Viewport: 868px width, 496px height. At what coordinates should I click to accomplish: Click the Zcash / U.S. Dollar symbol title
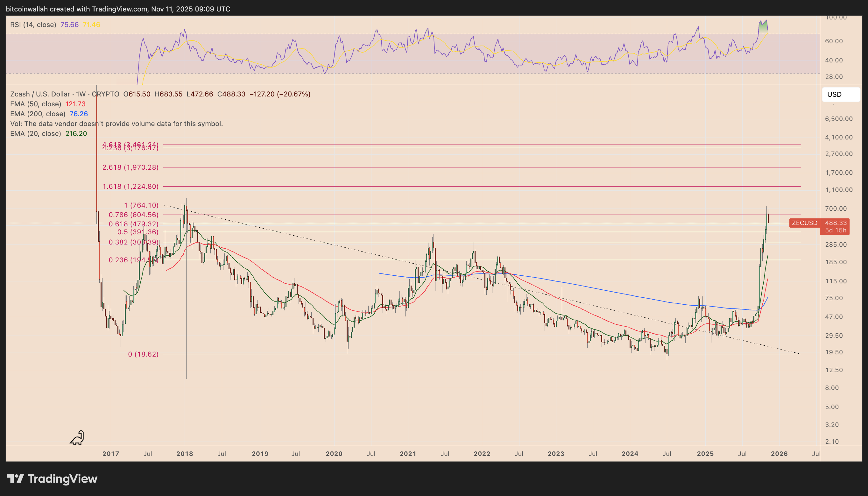tap(40, 94)
